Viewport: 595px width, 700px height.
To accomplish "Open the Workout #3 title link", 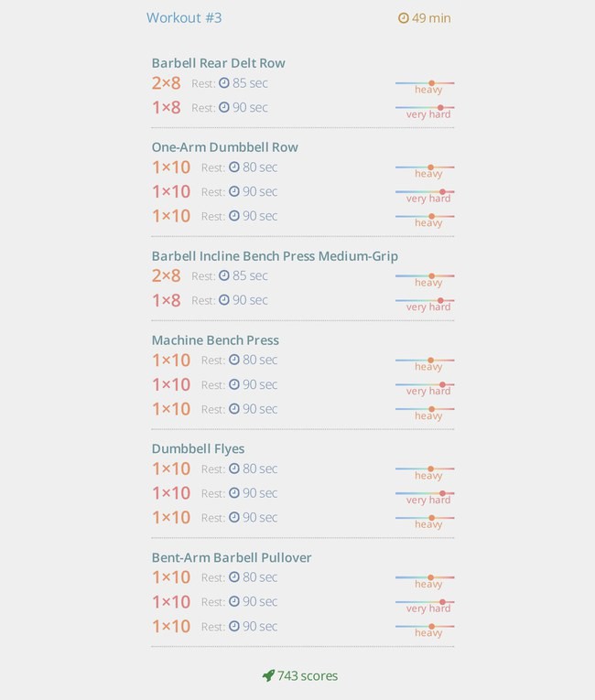I will point(184,18).
